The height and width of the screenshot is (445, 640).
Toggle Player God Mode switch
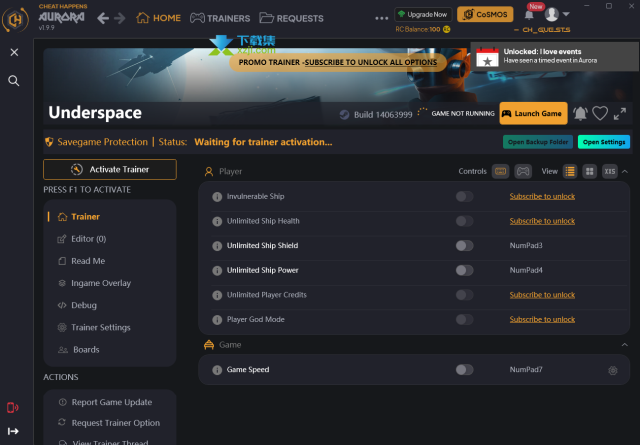tap(464, 319)
